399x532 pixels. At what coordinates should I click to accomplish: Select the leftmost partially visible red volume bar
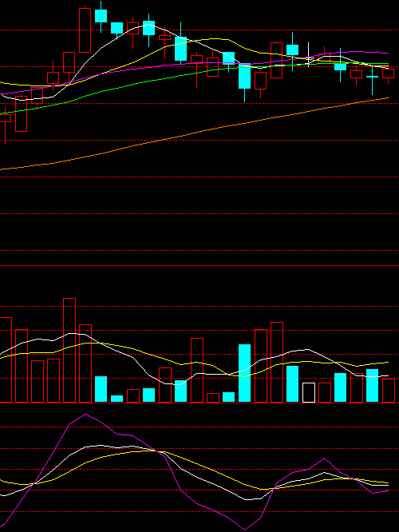coord(6,360)
